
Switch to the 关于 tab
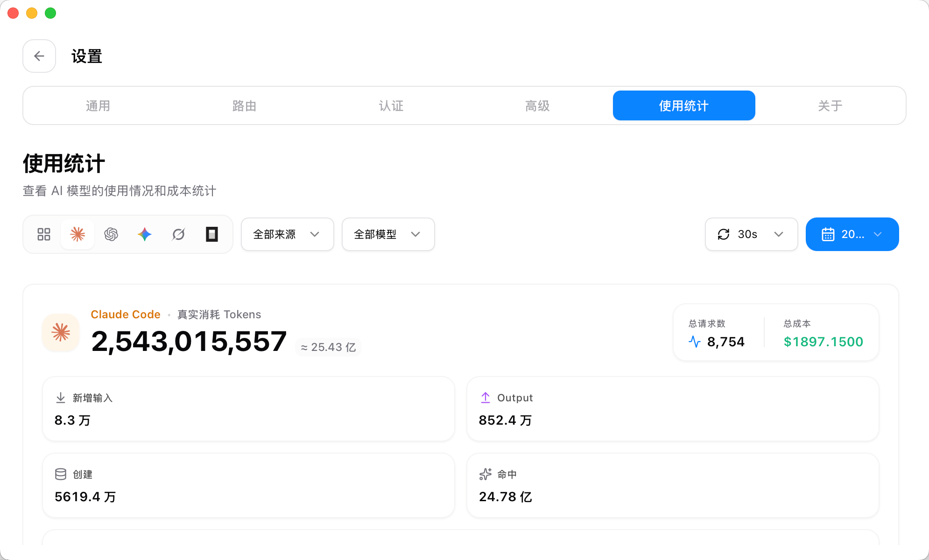(830, 106)
